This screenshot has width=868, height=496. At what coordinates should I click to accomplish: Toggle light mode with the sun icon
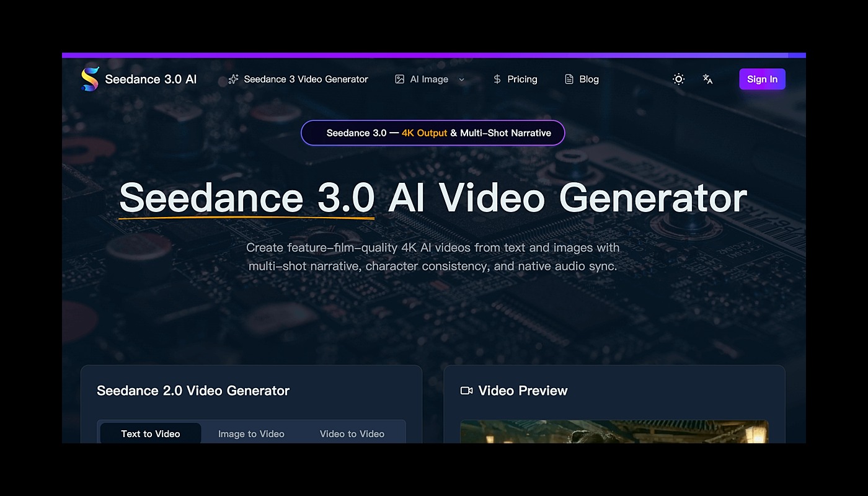point(679,79)
